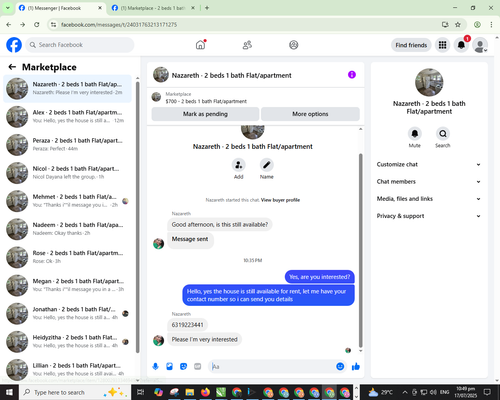Open Windows Start menu
This screenshot has height=400, width=500.
point(9,392)
